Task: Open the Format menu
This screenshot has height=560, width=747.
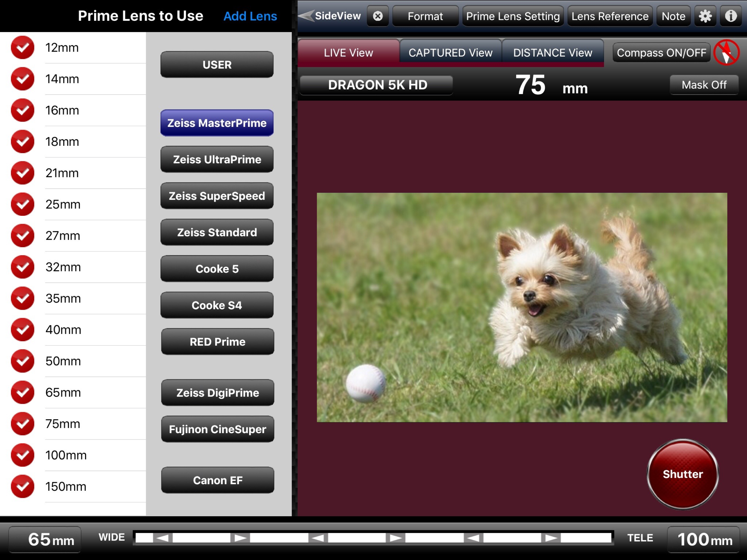Action: [425, 16]
